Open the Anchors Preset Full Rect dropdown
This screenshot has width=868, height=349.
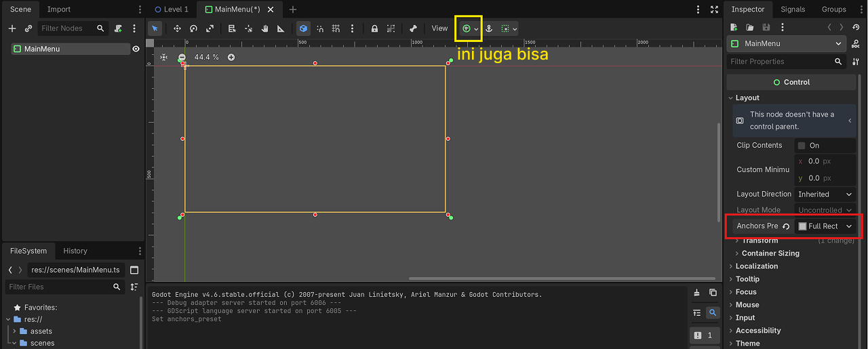pos(825,226)
